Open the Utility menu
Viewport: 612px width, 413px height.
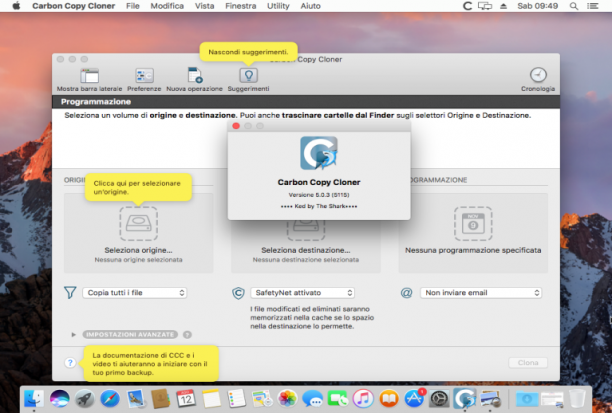278,6
